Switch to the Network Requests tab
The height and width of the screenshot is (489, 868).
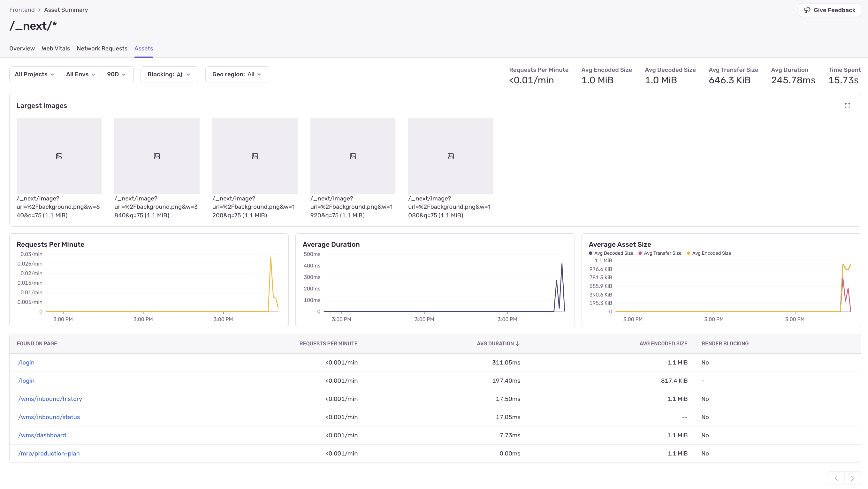point(102,49)
